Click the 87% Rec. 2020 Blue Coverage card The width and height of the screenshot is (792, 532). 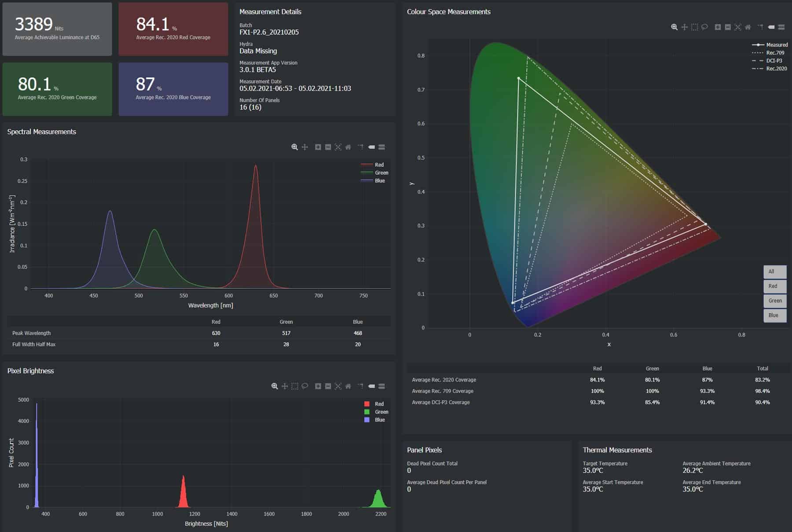[x=173, y=89]
